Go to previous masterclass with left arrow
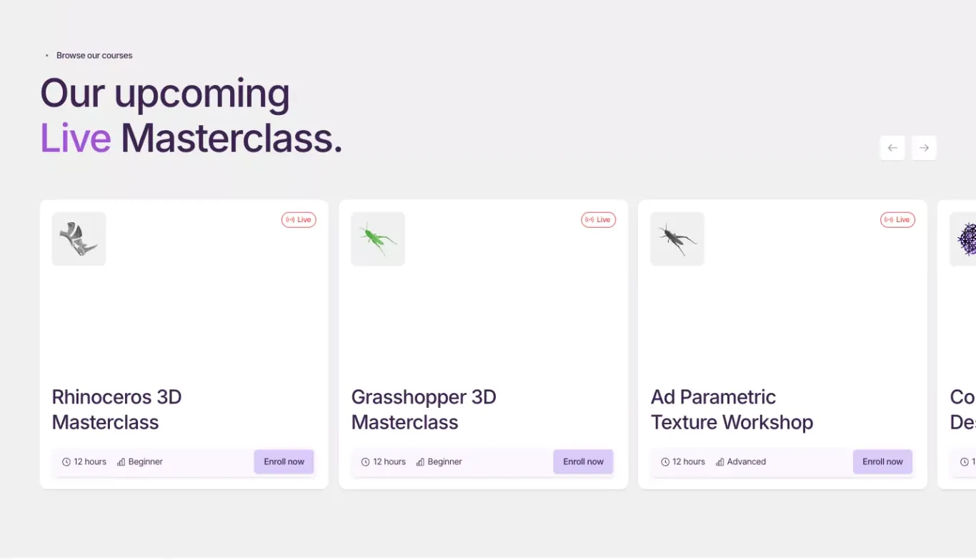Image resolution: width=976 pixels, height=560 pixels. click(x=892, y=148)
